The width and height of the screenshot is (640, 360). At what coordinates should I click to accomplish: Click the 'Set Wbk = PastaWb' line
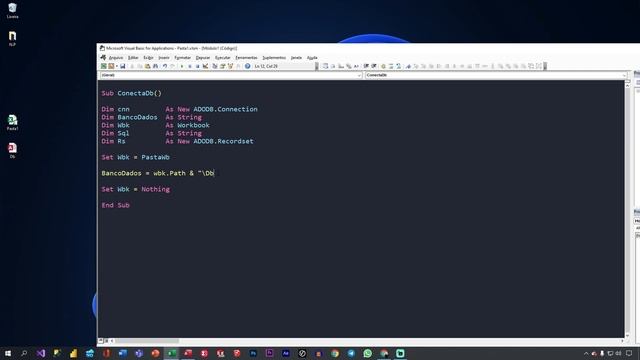[x=136, y=157]
